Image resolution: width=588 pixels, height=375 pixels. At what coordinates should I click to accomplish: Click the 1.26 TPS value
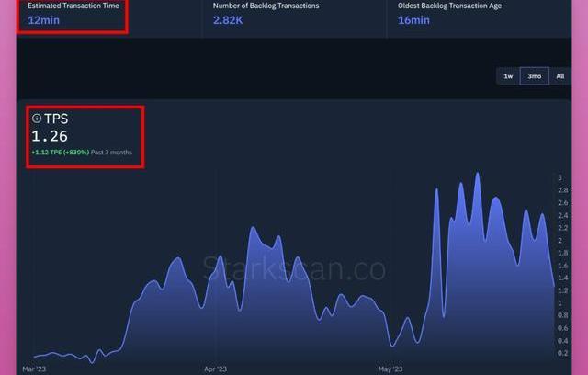50,136
